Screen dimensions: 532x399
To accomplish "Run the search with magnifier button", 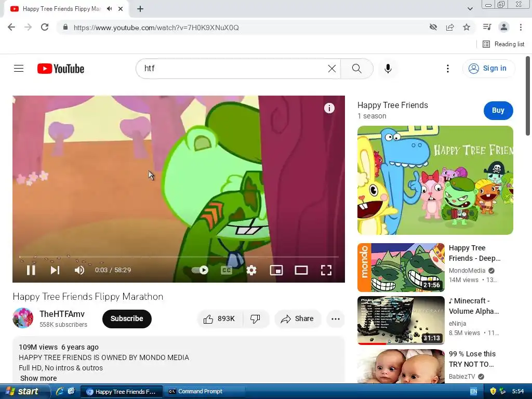I will coord(357,69).
